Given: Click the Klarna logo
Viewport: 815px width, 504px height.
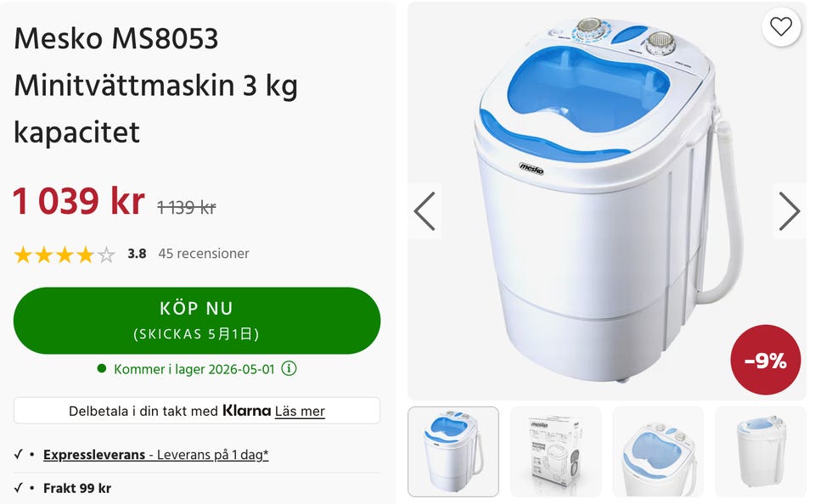Looking at the screenshot, I should point(246,411).
